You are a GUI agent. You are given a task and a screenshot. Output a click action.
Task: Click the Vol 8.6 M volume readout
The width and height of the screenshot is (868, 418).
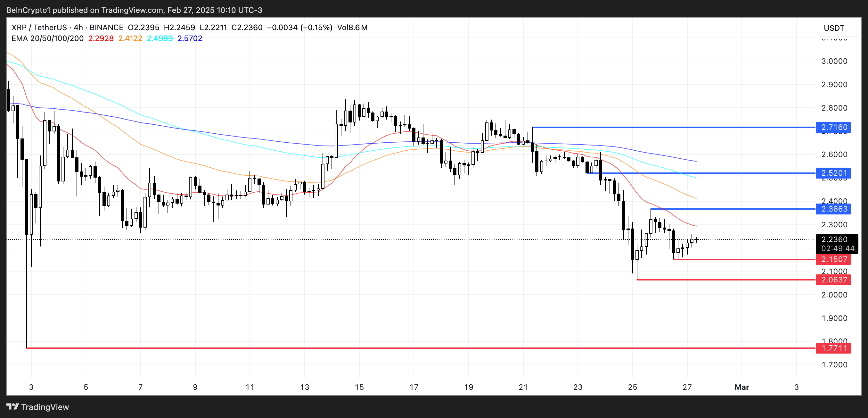[352, 28]
